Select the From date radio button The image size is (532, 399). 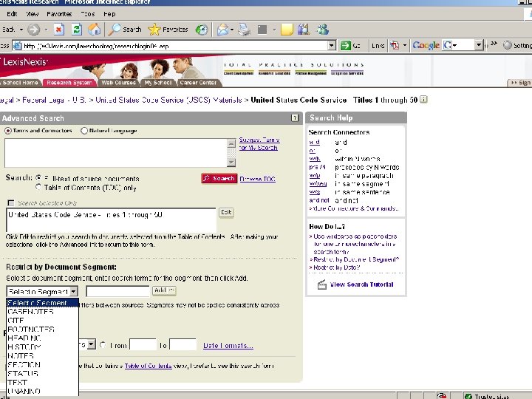(x=103, y=345)
